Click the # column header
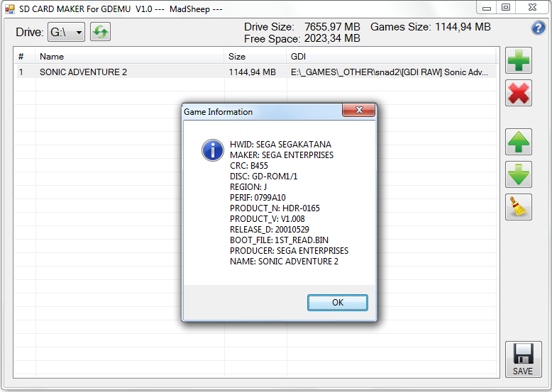 coord(25,56)
